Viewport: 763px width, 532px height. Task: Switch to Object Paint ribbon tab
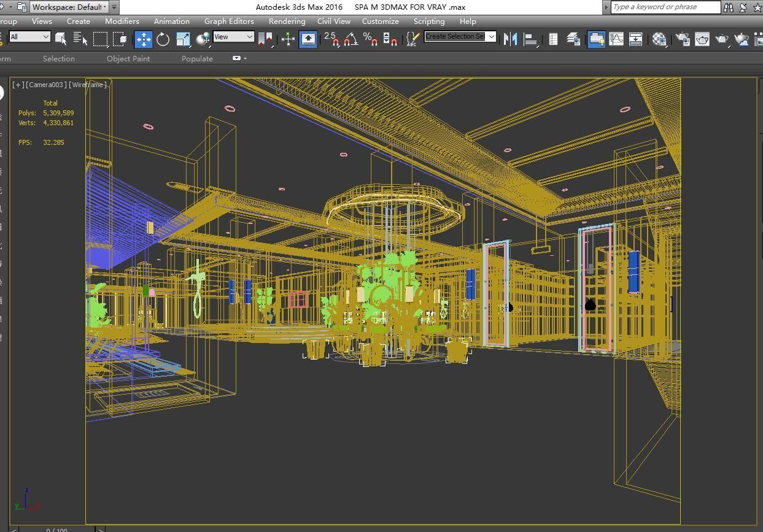pos(128,58)
